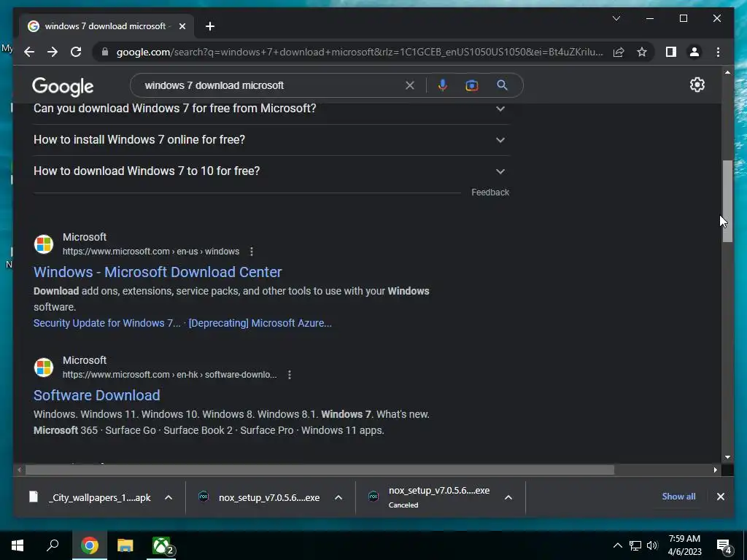Expand 'How to download Windows 7 to 10' question
Image resolution: width=747 pixels, height=560 pixels.
(271, 171)
